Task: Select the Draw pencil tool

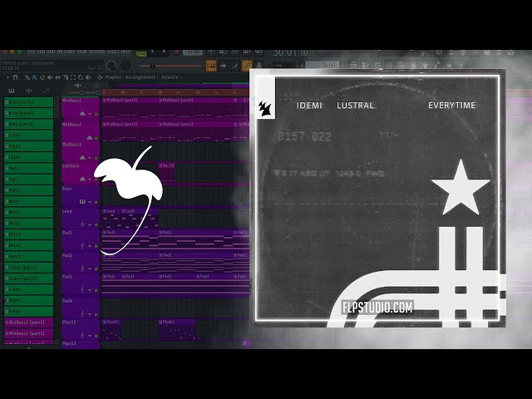Action: (27, 77)
